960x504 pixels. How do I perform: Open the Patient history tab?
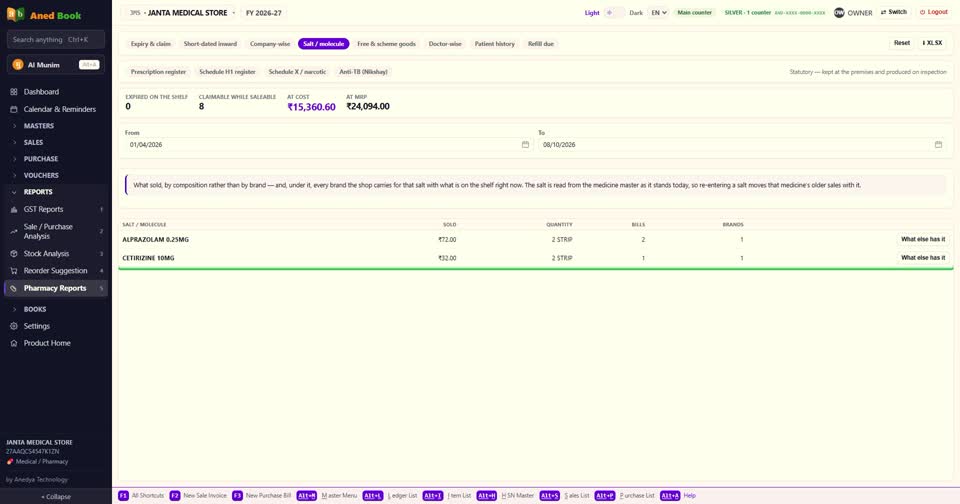coord(495,44)
